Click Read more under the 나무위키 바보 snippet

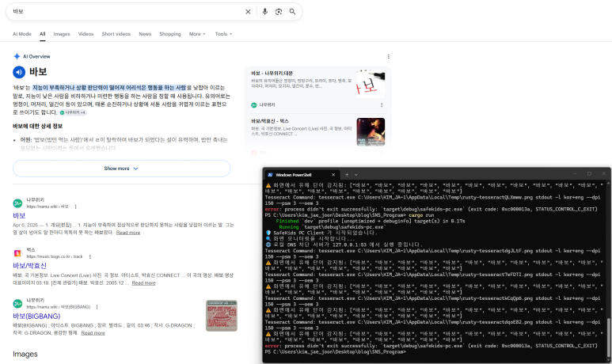tap(128, 233)
